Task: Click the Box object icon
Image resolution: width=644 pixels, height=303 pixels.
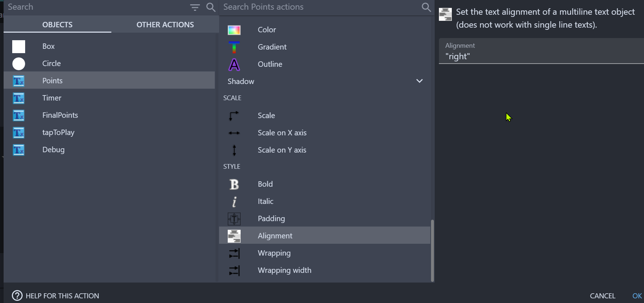Action: pyautogui.click(x=19, y=46)
